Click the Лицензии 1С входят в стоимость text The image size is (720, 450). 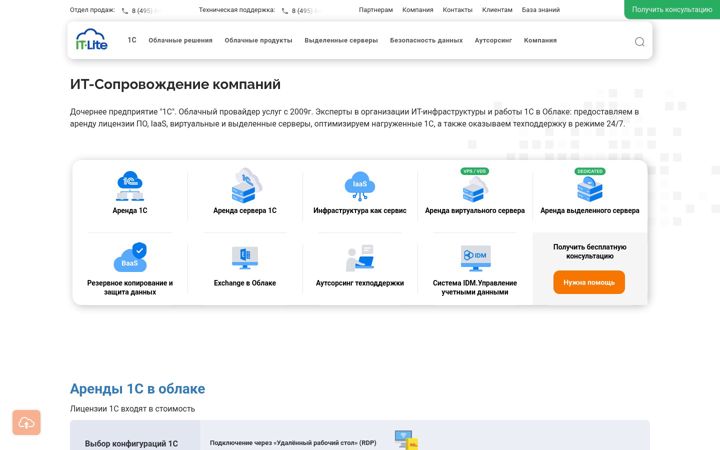click(x=132, y=409)
